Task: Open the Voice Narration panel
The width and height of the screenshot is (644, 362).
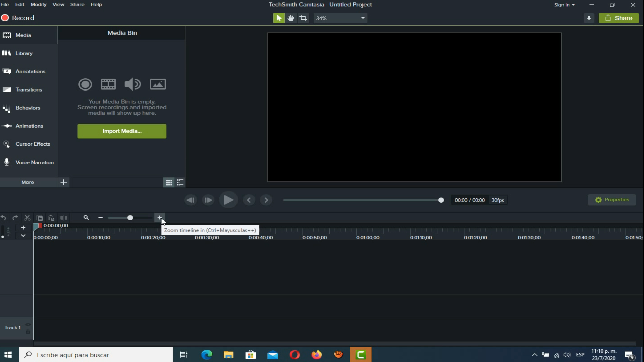Action: pyautogui.click(x=29, y=162)
